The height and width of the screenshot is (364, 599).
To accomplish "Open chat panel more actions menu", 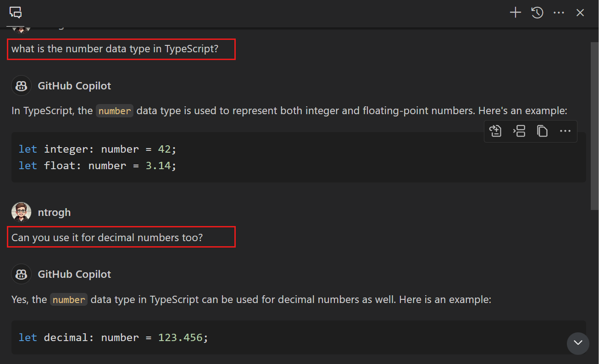I will (559, 13).
